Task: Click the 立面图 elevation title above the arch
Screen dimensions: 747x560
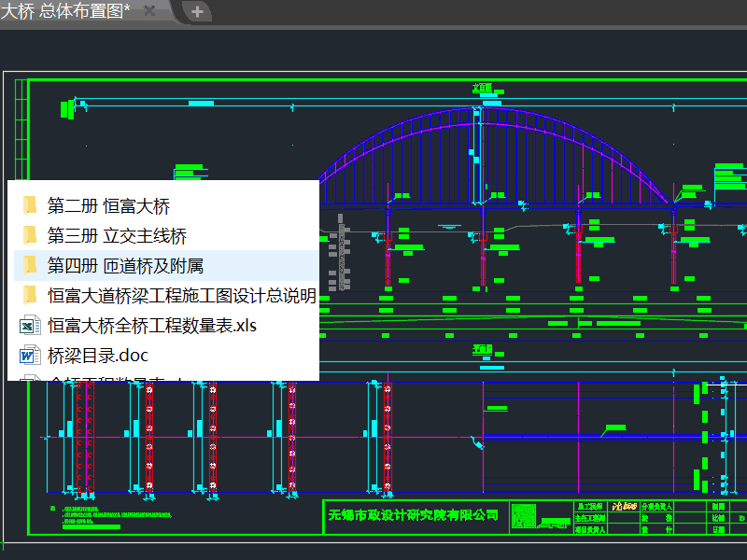Action: click(482, 89)
